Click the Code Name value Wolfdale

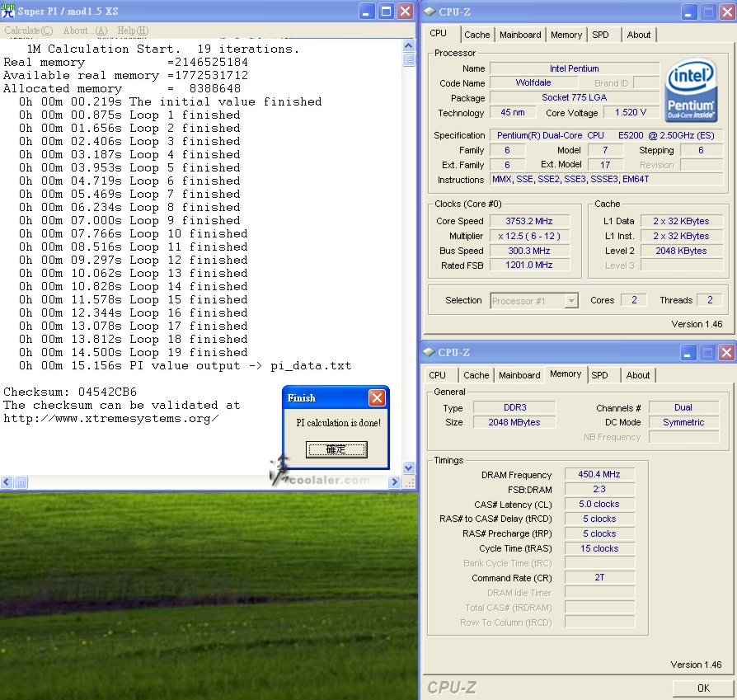coord(533,82)
